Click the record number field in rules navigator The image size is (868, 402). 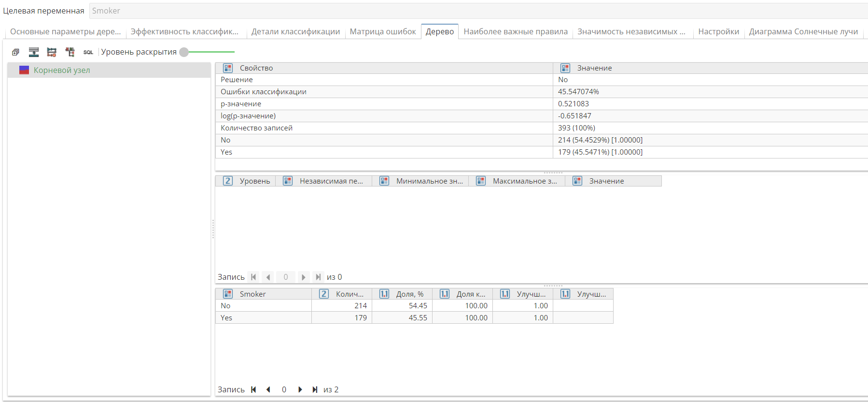pos(286,277)
